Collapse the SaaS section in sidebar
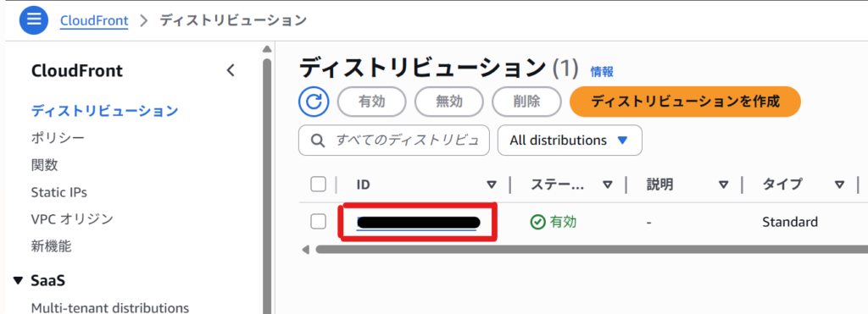Image resolution: width=868 pixels, height=314 pixels. pyautogui.click(x=19, y=280)
